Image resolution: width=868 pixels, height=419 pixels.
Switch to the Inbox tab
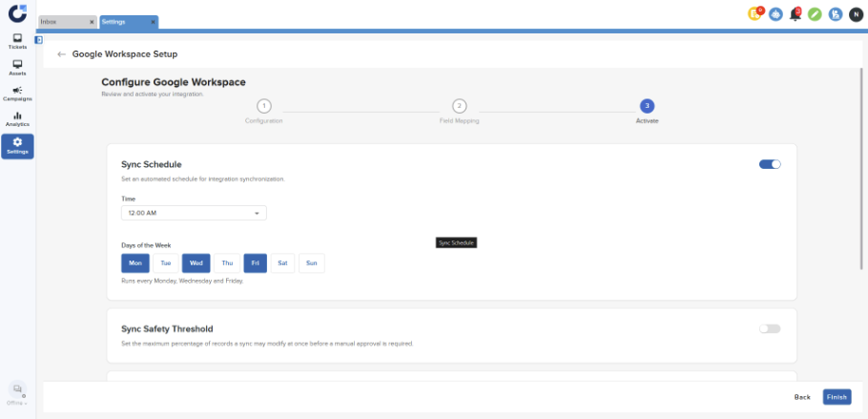point(62,22)
